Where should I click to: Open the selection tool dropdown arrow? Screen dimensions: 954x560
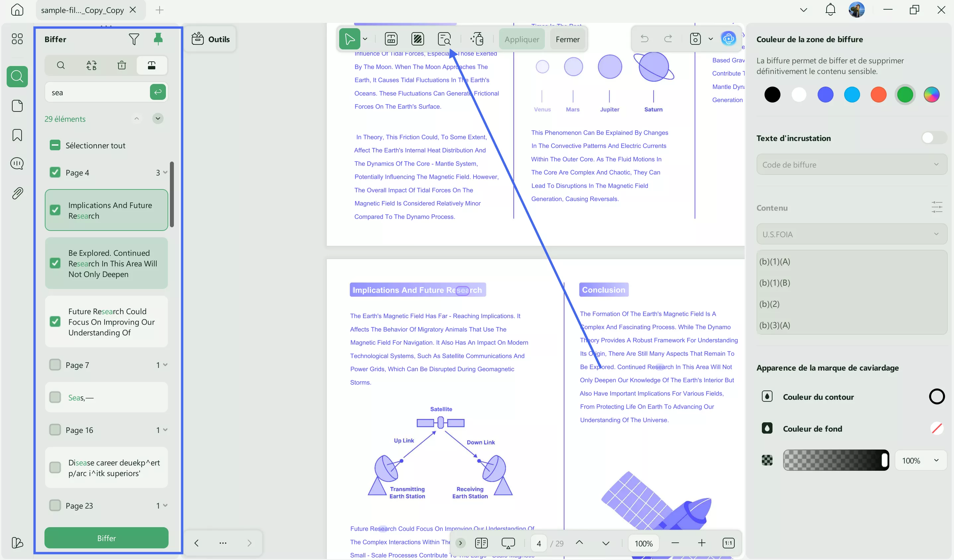pos(365,39)
